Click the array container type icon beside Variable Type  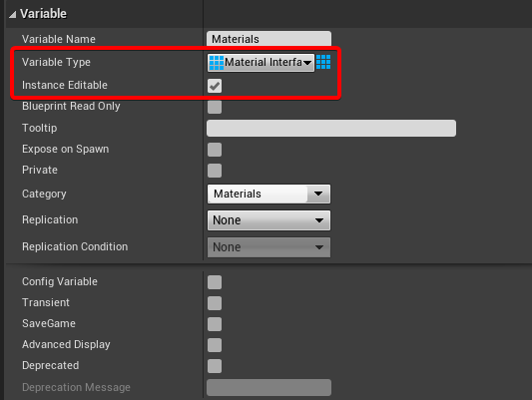[323, 62]
